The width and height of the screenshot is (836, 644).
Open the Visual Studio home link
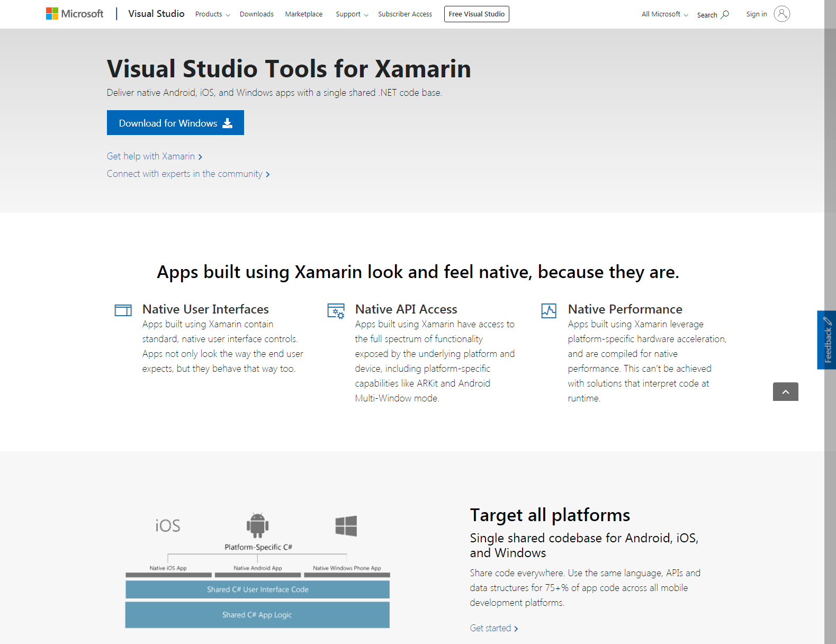156,14
